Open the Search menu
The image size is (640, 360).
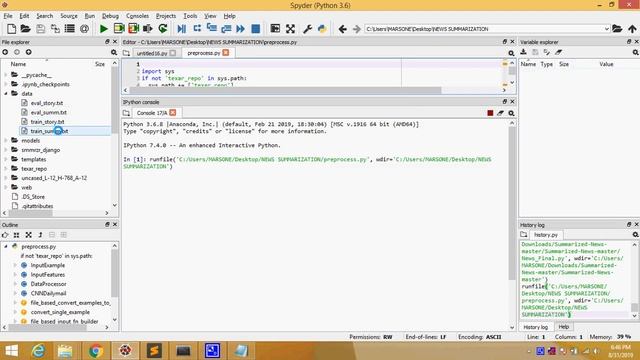[x=44, y=16]
